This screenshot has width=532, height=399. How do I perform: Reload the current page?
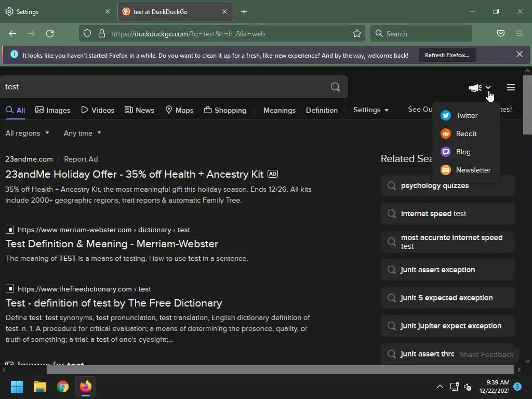click(50, 34)
